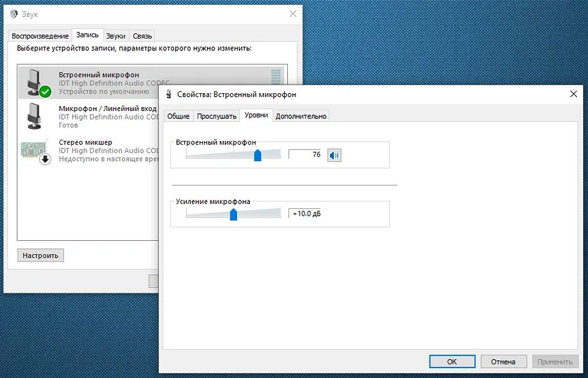Click the Звук window title icon
The image size is (588, 378).
[14, 14]
